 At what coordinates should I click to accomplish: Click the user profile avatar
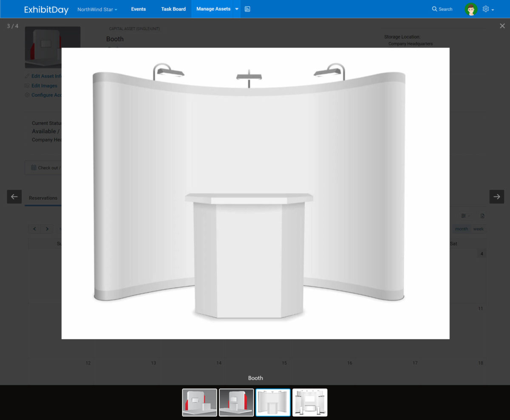pos(471,9)
